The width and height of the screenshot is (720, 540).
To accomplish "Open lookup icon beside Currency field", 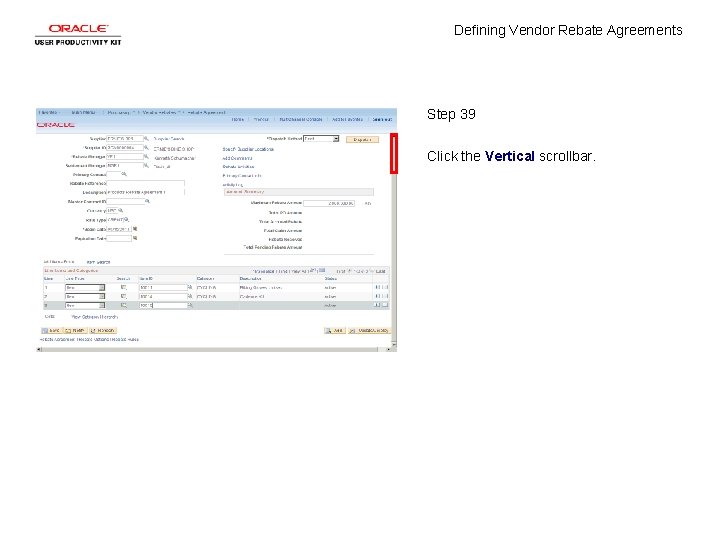I will [121, 210].
